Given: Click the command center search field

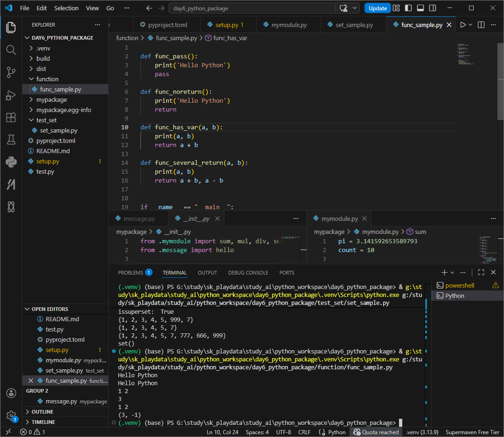Looking at the screenshot, I should tap(253, 8).
